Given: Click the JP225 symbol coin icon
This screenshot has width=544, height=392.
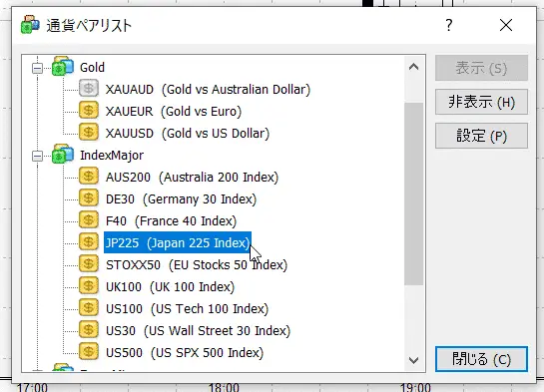Looking at the screenshot, I should [x=89, y=242].
